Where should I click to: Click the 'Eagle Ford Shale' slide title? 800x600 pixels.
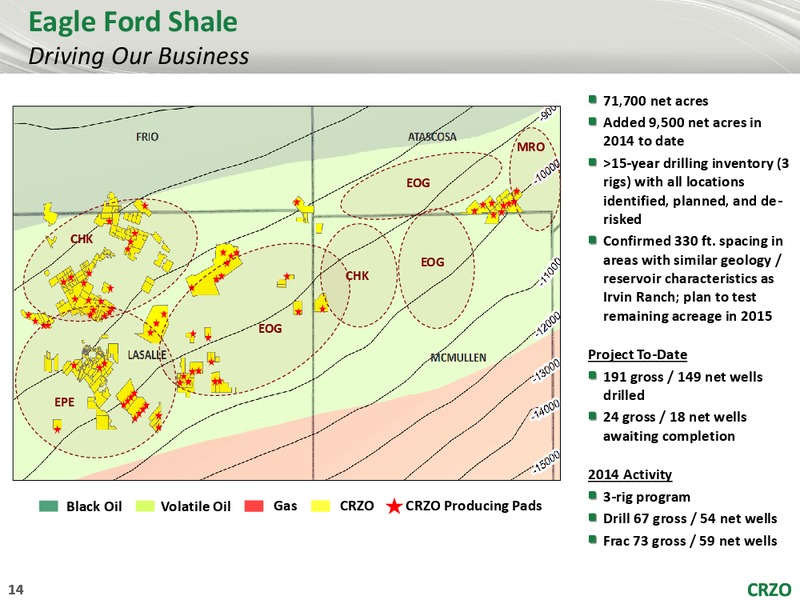click(x=133, y=22)
